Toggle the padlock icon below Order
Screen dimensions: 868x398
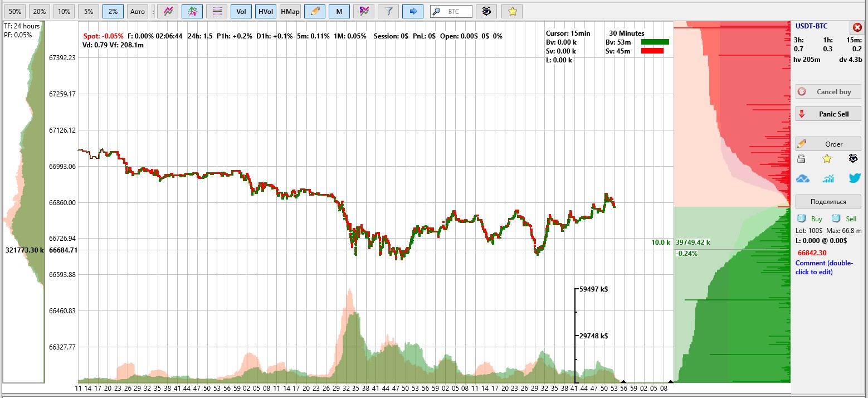801,159
